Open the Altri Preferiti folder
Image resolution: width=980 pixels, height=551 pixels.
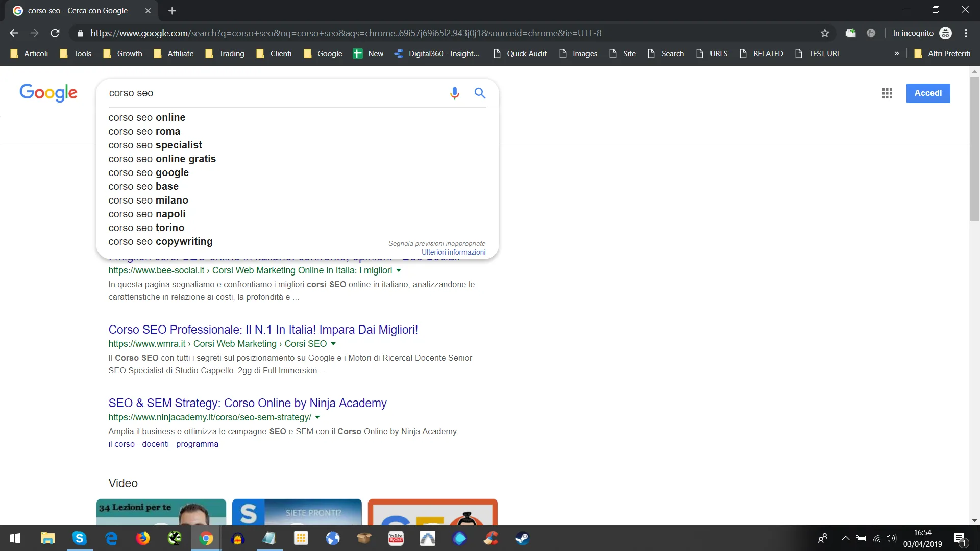pos(942,54)
